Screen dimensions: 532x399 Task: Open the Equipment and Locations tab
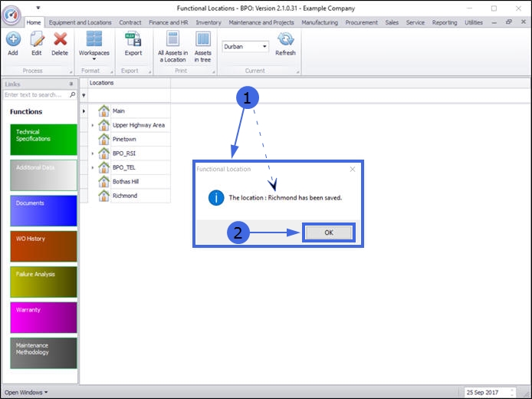[80, 22]
